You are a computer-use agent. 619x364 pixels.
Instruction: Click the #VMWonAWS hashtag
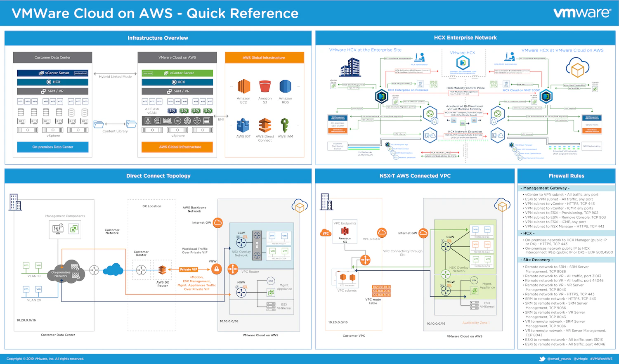pos(601,359)
